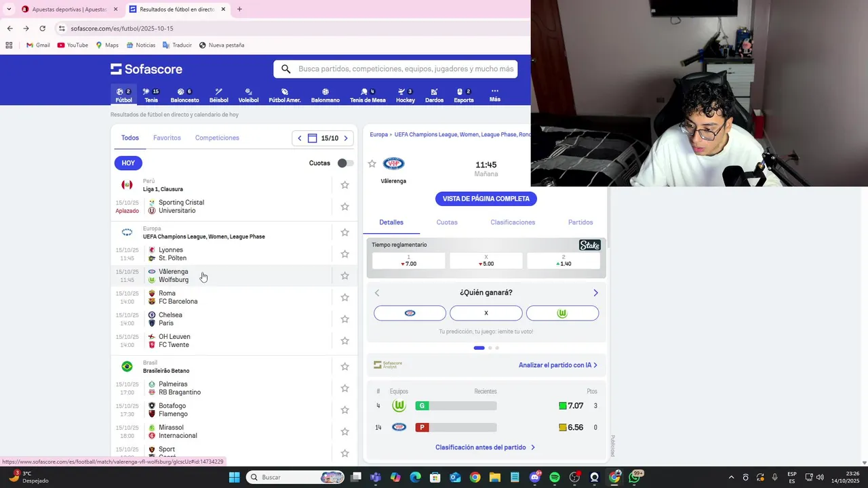Select the Partidos tab
Image resolution: width=868 pixels, height=488 pixels.
pyautogui.click(x=580, y=222)
